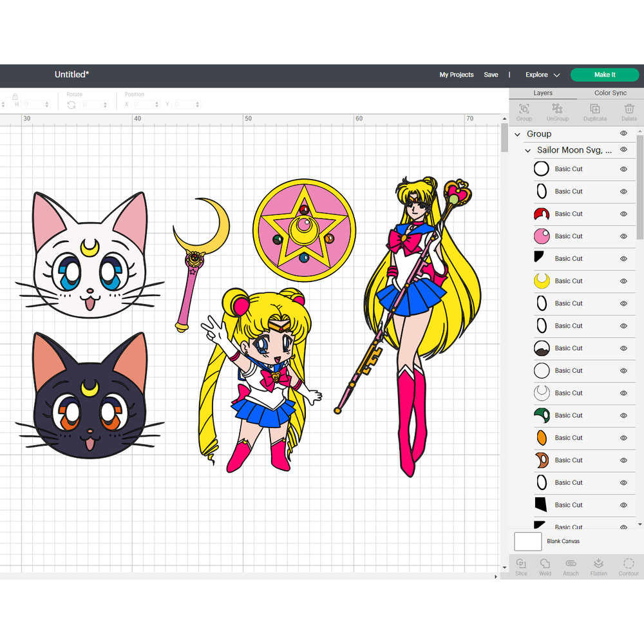Click the Delete icon above the layers
This screenshot has height=644, width=644.
629,112
